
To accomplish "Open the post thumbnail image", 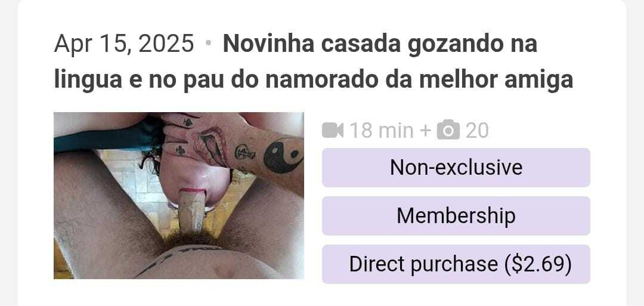I will coord(179,196).
